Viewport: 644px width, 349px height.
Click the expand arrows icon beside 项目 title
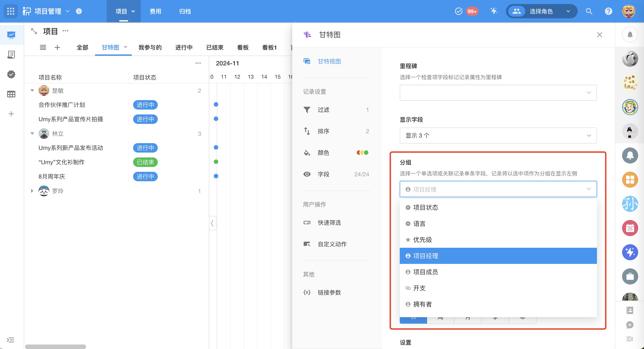34,31
